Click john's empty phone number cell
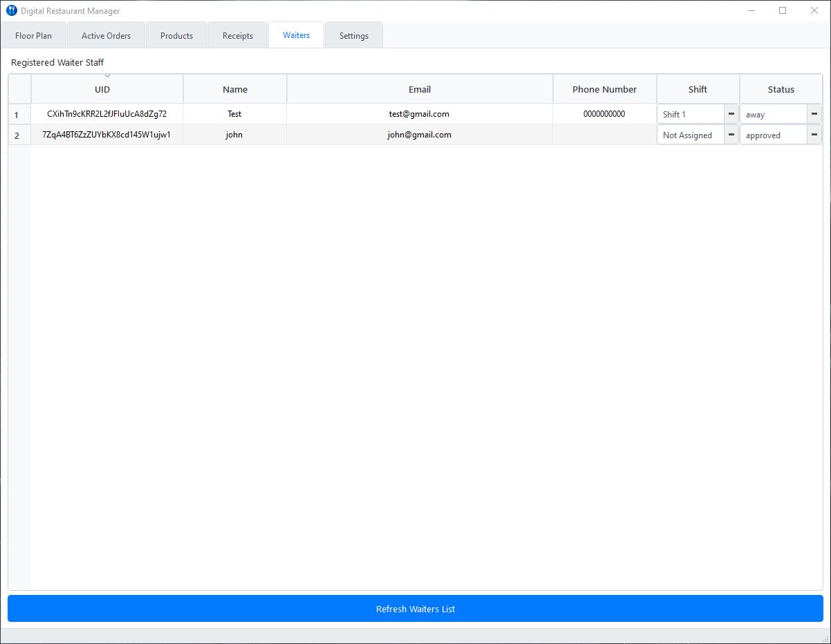831x644 pixels. coord(604,135)
